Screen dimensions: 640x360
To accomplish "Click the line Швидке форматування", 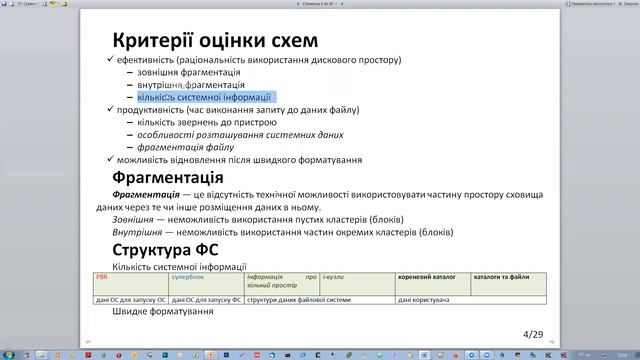I will [162, 311].
